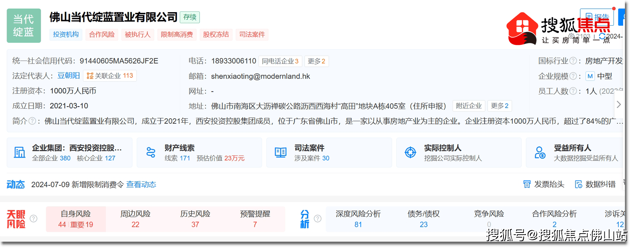This screenshot has width=644, height=249.
Task: Click the 存续 status badge
Action: [x=190, y=17]
